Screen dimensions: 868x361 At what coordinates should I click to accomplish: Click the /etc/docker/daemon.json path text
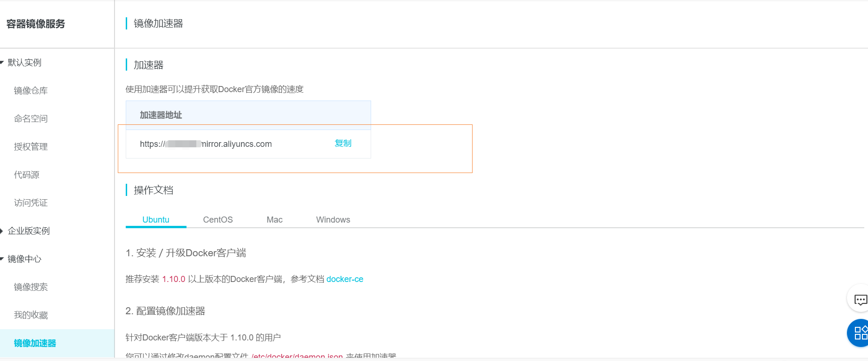[x=297, y=356]
